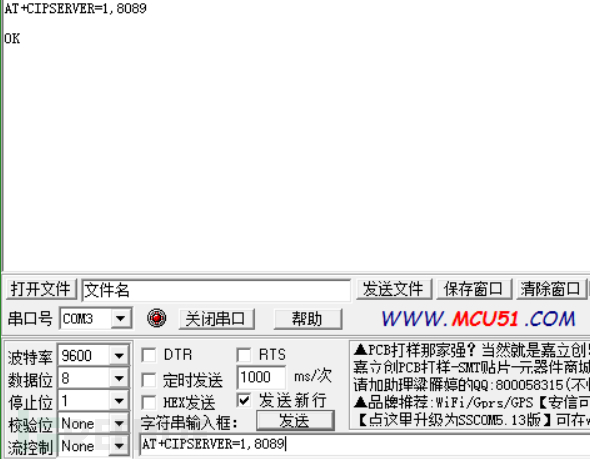Click the 品牌推荐 WiFi/Gprs/GPS line
Screen dimensions: 590x459
pos(471,403)
